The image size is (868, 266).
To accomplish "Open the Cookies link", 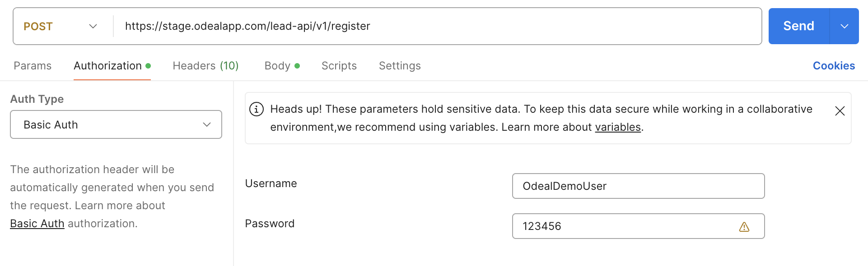I will (834, 66).
